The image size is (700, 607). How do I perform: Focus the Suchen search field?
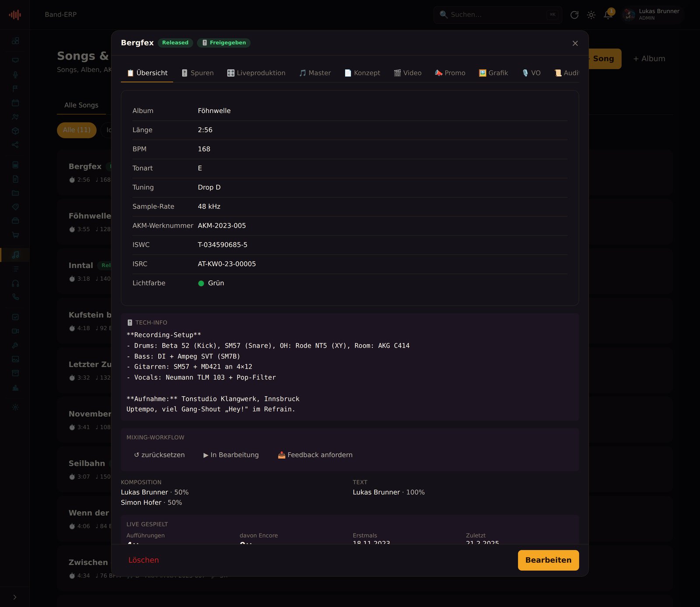coord(498,15)
